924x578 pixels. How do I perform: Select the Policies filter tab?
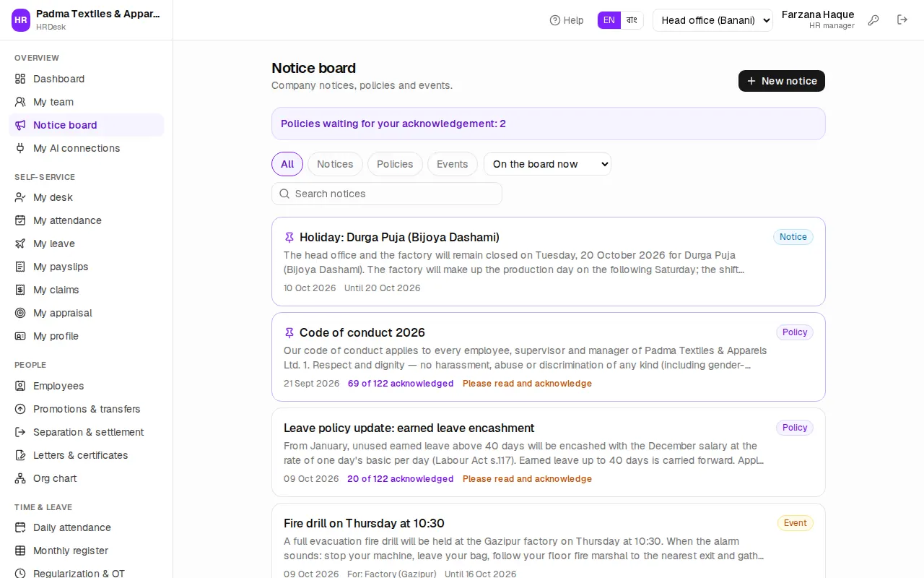(395, 164)
